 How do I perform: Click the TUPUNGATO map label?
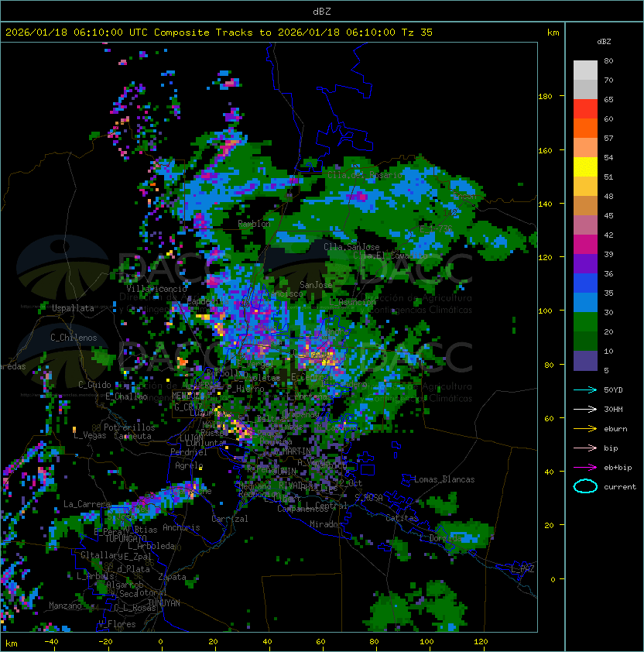(x=125, y=538)
